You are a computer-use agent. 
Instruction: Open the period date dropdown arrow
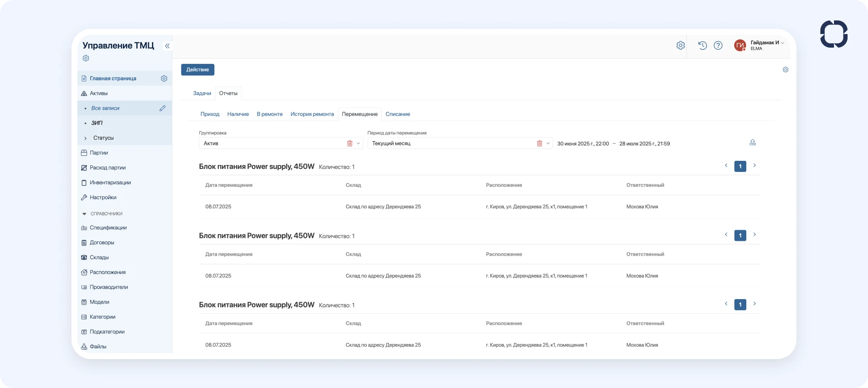(x=548, y=143)
